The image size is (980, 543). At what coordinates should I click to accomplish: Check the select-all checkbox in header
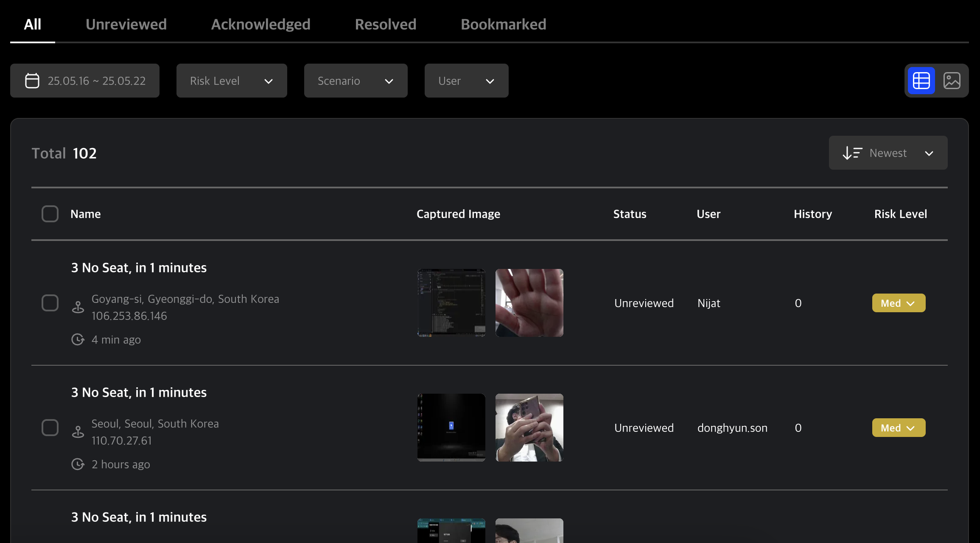pyautogui.click(x=50, y=214)
